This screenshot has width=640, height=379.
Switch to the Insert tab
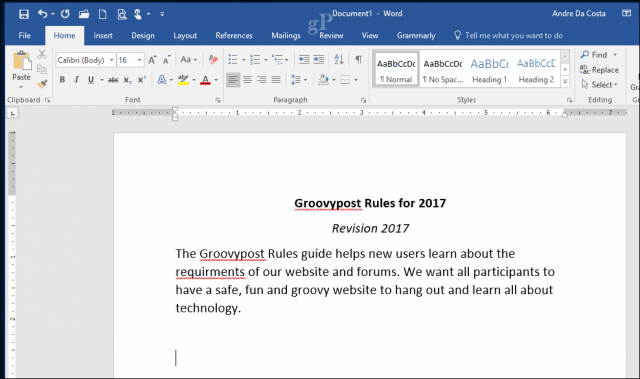click(x=103, y=35)
